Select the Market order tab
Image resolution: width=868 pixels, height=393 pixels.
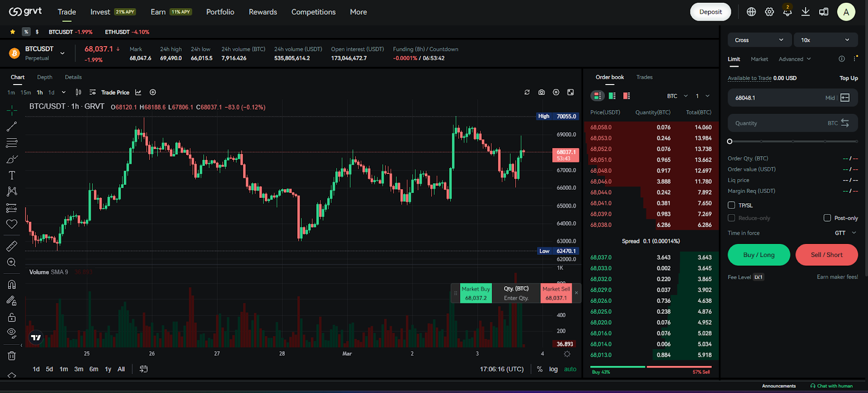point(759,59)
